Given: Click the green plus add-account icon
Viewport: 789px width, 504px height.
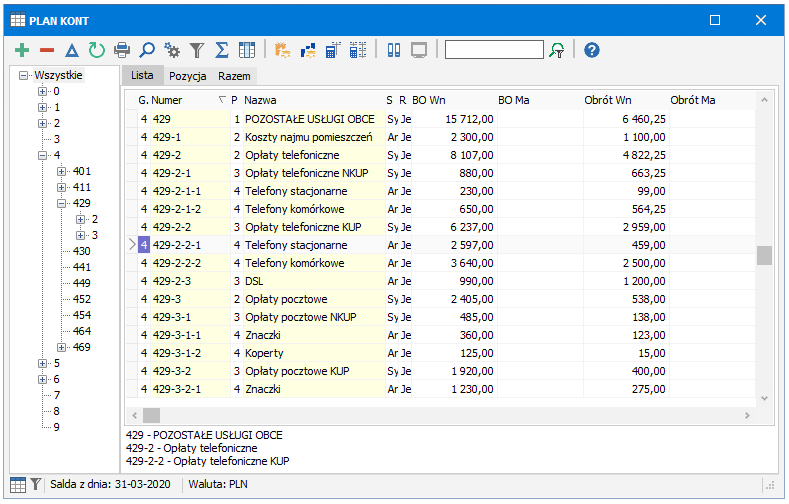Looking at the screenshot, I should click(22, 50).
